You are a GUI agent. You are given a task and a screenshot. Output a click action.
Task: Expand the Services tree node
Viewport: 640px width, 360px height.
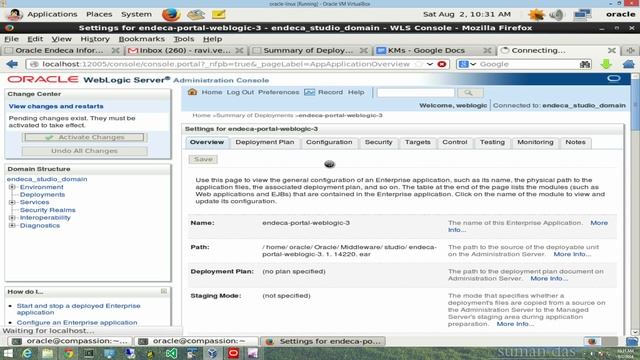[x=12, y=202]
